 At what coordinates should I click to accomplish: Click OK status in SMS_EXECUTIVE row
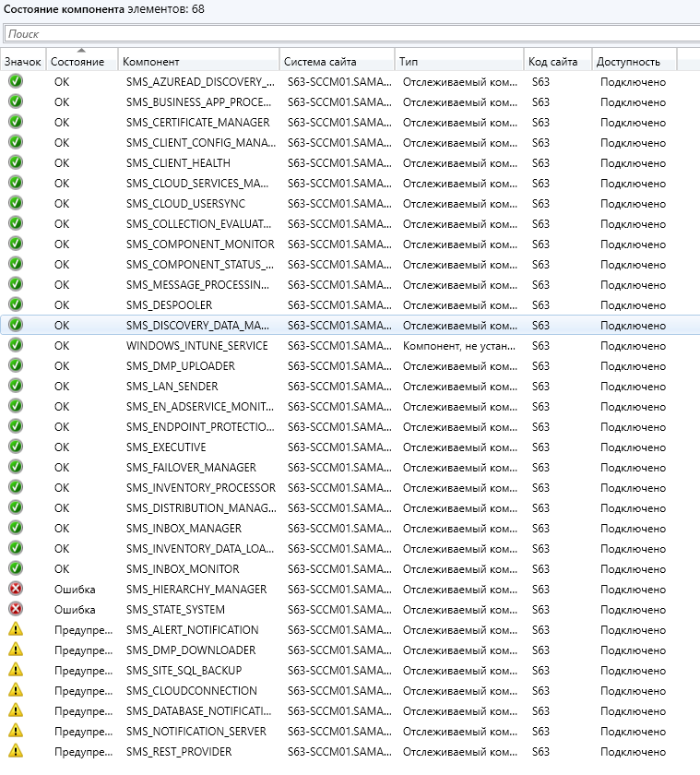[x=62, y=447]
